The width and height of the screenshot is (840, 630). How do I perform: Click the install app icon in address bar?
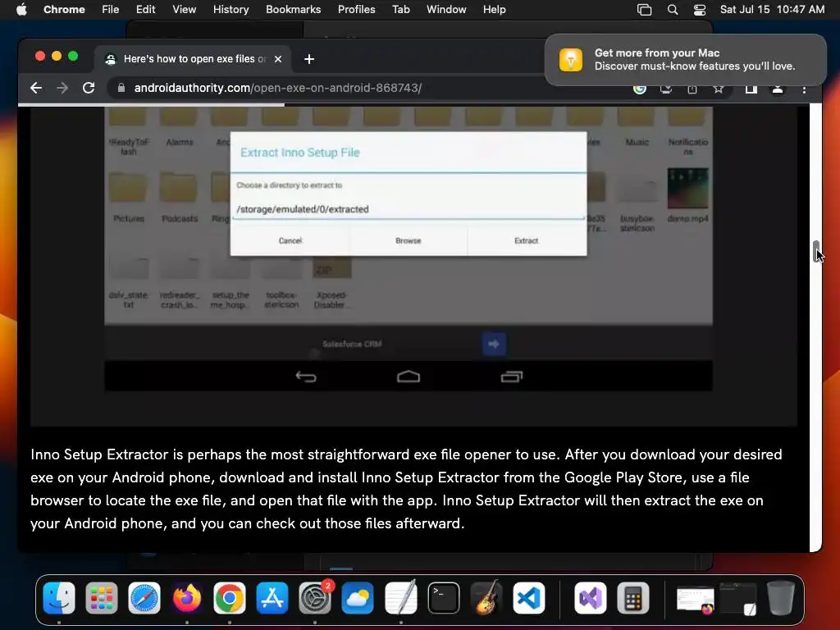point(666,89)
